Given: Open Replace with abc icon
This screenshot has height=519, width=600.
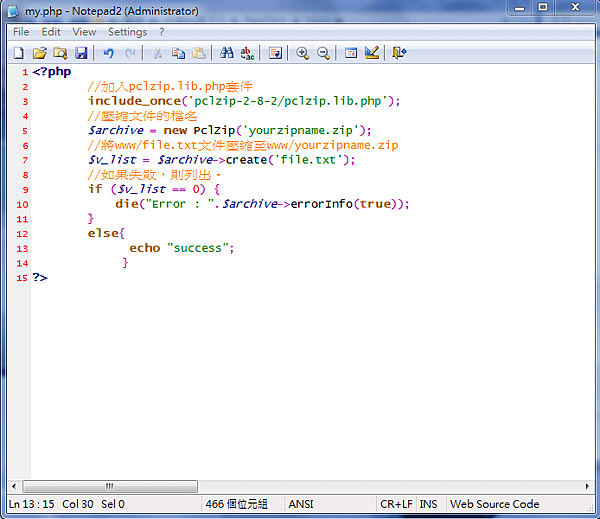Looking at the screenshot, I should click(x=247, y=53).
